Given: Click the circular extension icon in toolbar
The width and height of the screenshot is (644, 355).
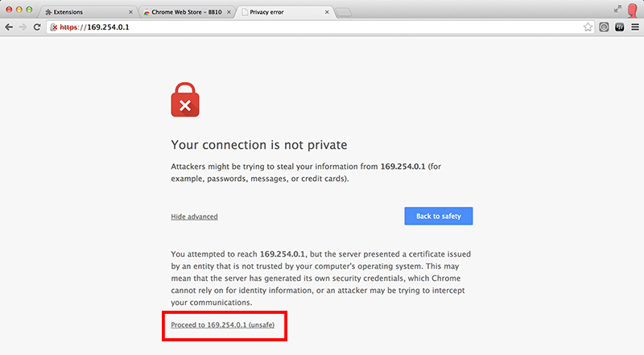Looking at the screenshot, I should pos(604,27).
